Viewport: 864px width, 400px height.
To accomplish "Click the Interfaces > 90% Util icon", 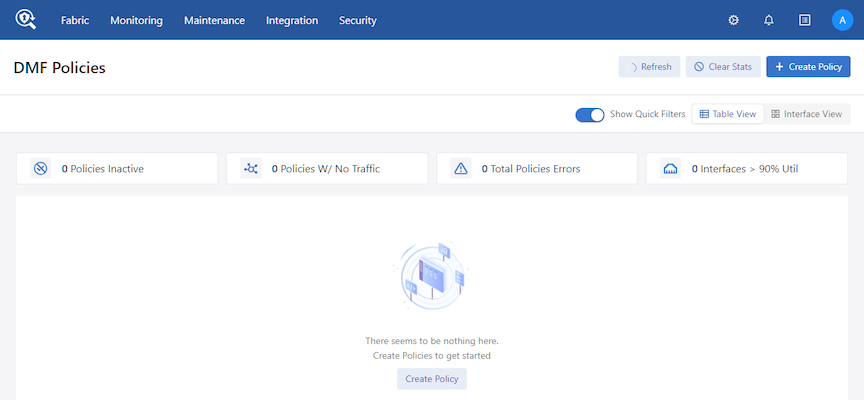I will click(671, 169).
